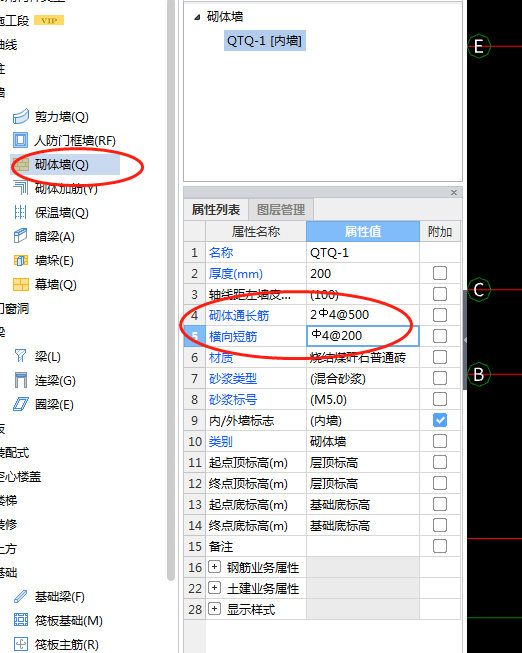Switch to the 图层管理 tab

click(x=281, y=209)
